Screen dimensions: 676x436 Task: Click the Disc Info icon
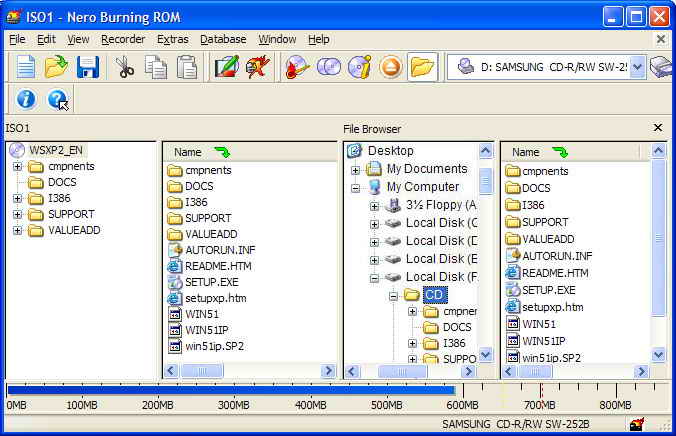[360, 67]
